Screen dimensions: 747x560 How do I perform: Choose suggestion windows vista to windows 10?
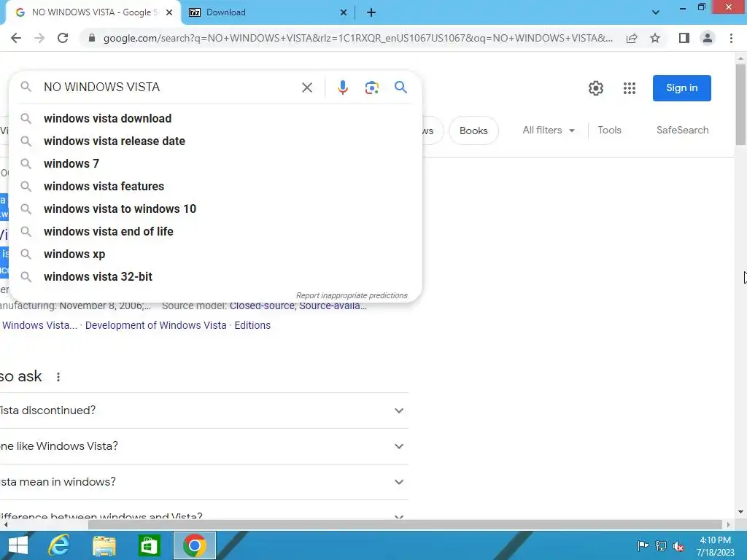215,209
